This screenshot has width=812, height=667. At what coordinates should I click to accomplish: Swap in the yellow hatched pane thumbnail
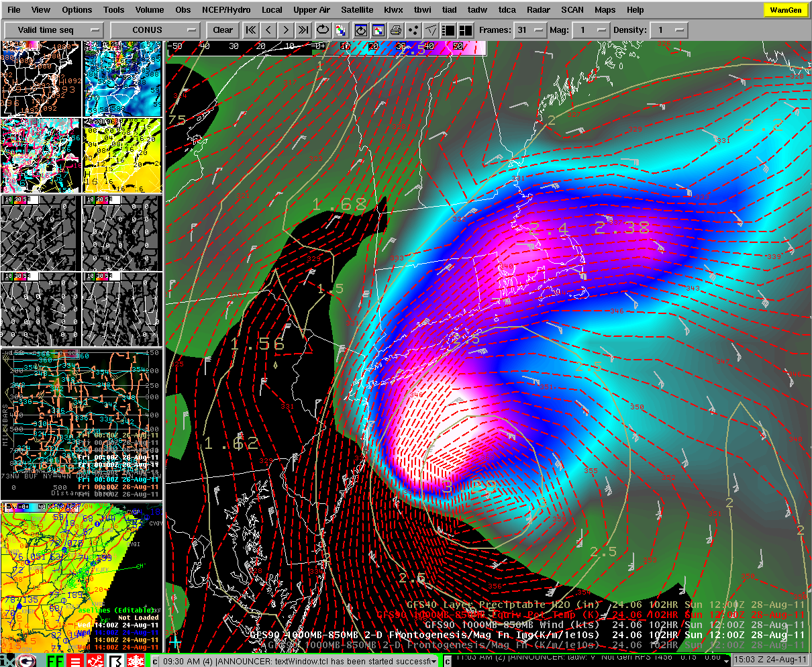click(x=121, y=155)
